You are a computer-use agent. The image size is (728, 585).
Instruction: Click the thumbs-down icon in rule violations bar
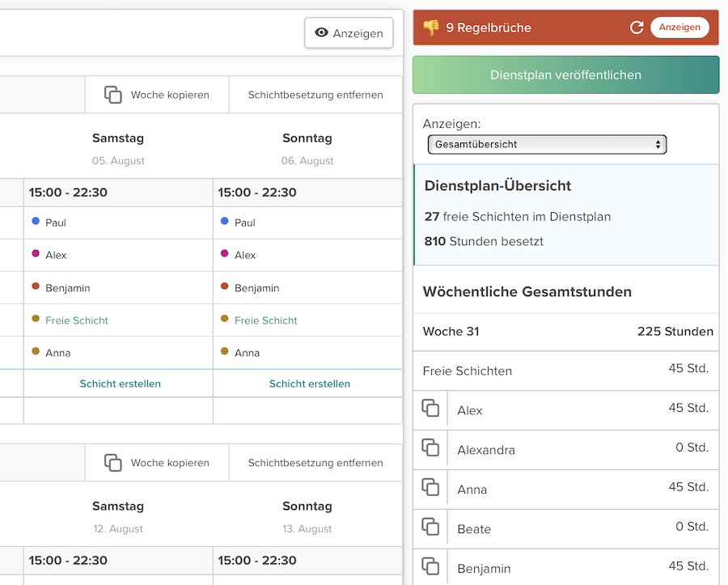point(431,28)
